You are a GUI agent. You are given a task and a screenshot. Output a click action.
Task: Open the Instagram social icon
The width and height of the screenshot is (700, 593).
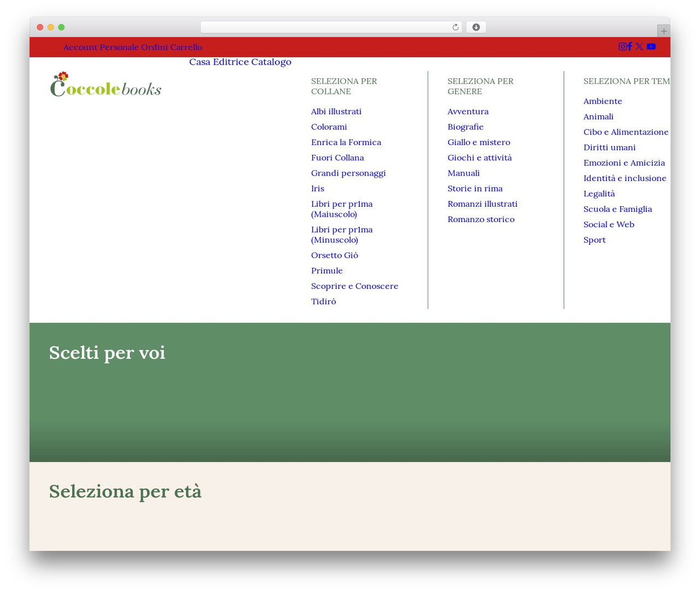(622, 46)
